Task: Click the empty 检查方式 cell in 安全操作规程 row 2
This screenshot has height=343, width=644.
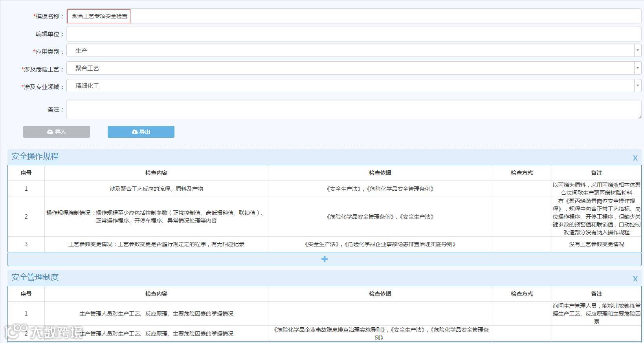Action: click(x=522, y=217)
